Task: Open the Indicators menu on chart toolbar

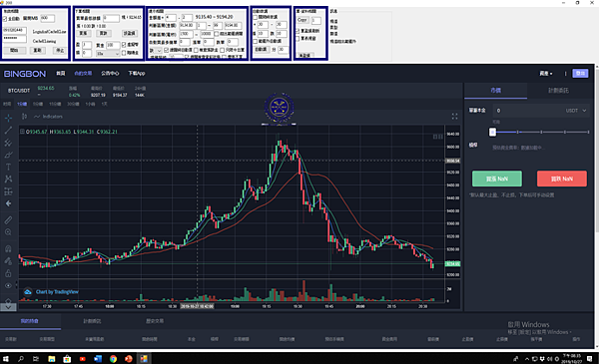Action: pos(49,117)
